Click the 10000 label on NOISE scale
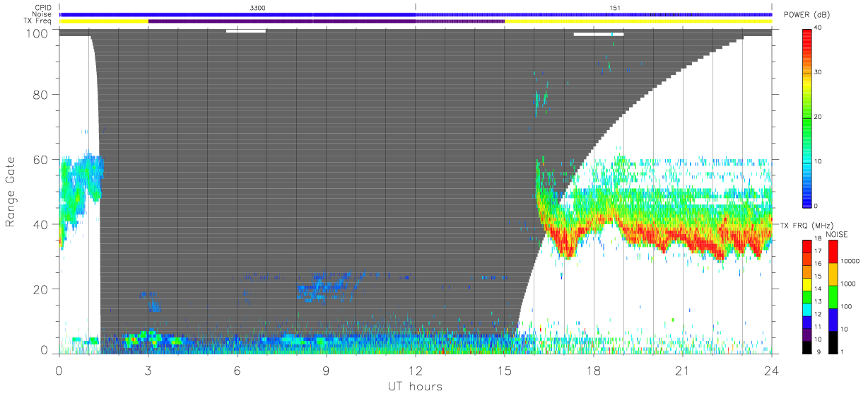 850,262
